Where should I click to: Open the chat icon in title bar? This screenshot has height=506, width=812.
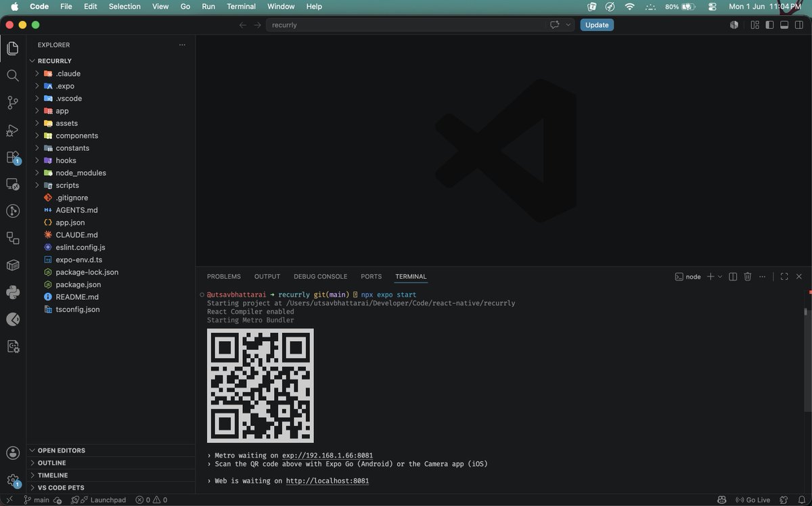click(555, 25)
